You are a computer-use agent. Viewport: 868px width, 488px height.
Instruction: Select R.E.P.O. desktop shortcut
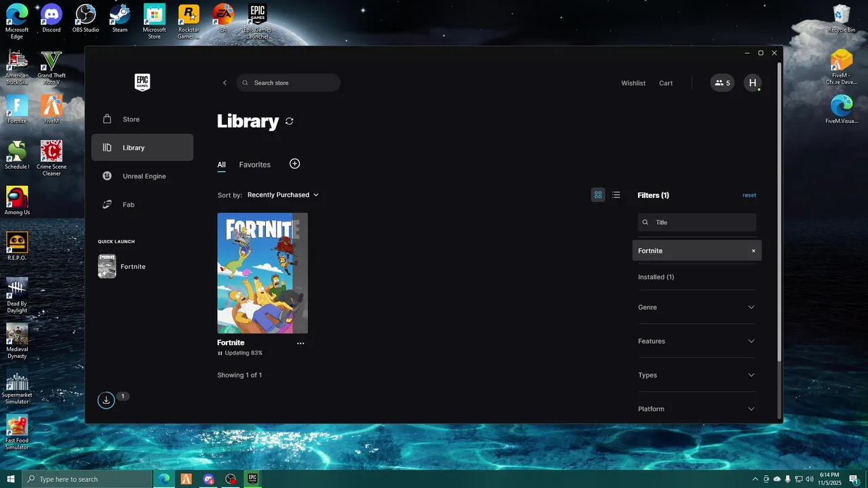tap(17, 247)
